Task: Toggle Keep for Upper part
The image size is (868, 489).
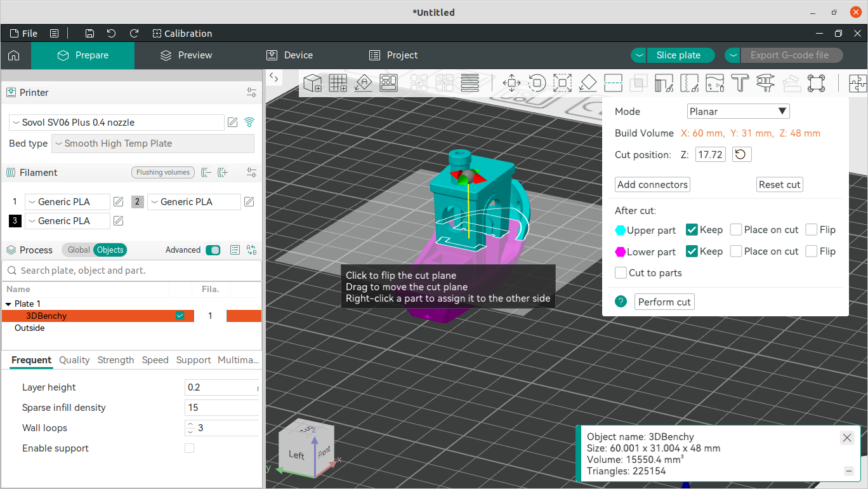Action: pos(692,230)
